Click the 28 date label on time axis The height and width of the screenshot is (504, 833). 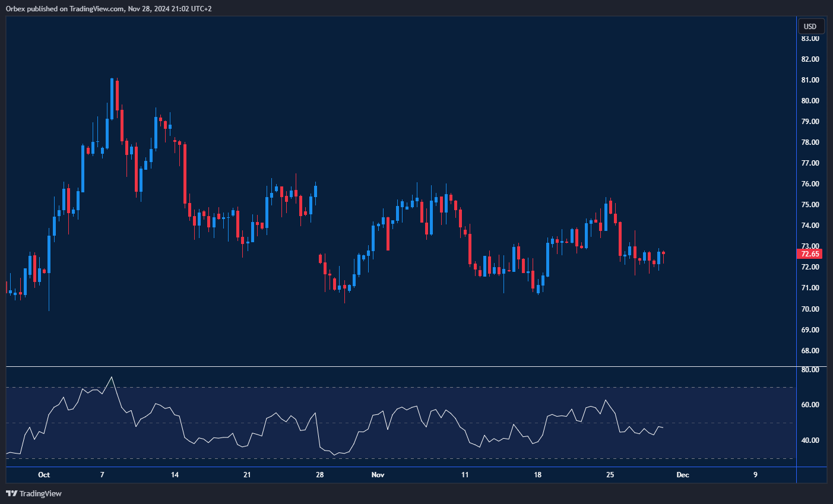tap(319, 475)
